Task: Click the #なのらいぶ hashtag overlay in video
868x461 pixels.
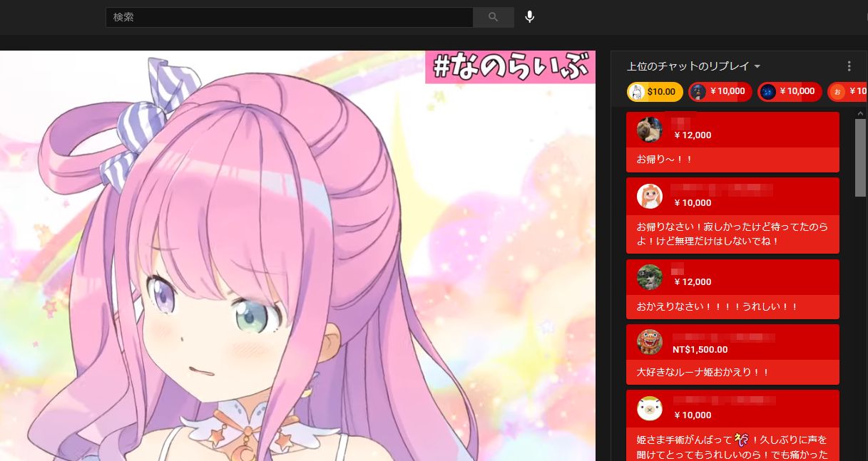Action: (x=511, y=68)
